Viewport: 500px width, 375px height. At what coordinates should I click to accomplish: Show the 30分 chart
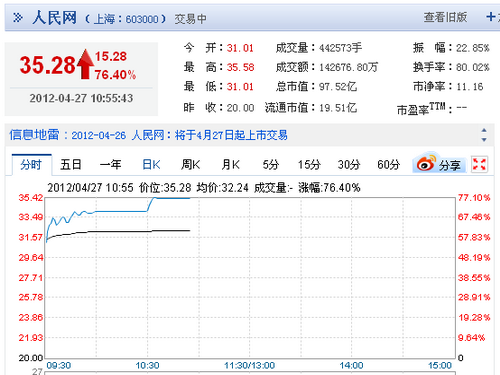click(349, 165)
